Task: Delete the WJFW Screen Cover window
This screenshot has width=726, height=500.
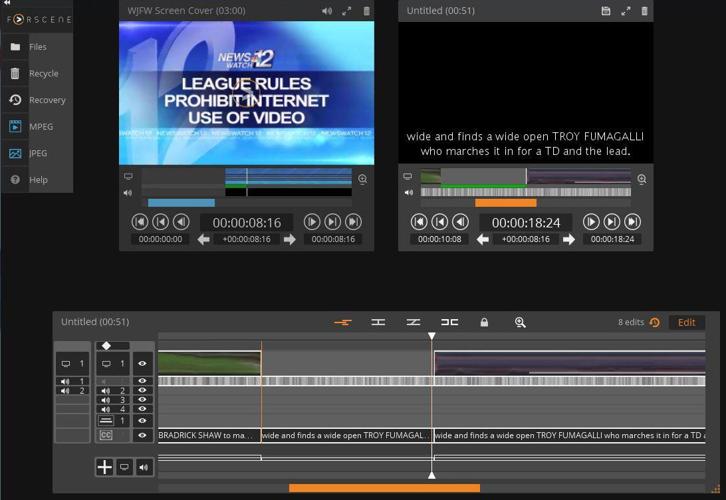Action: (x=366, y=11)
